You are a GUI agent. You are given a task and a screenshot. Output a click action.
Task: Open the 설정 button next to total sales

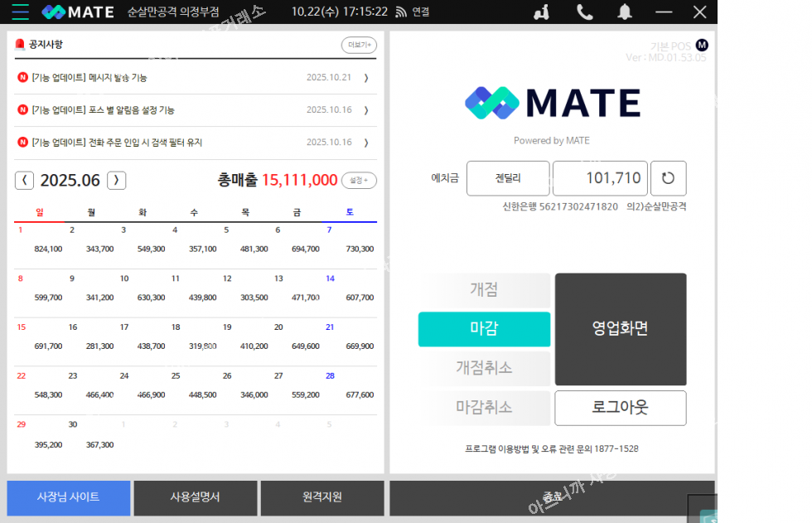point(359,180)
